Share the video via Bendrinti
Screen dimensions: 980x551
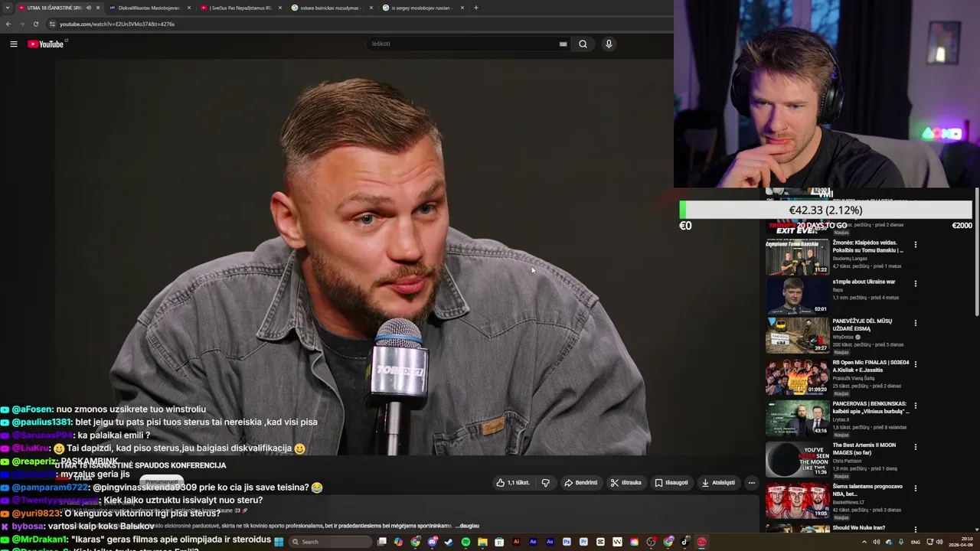point(580,483)
